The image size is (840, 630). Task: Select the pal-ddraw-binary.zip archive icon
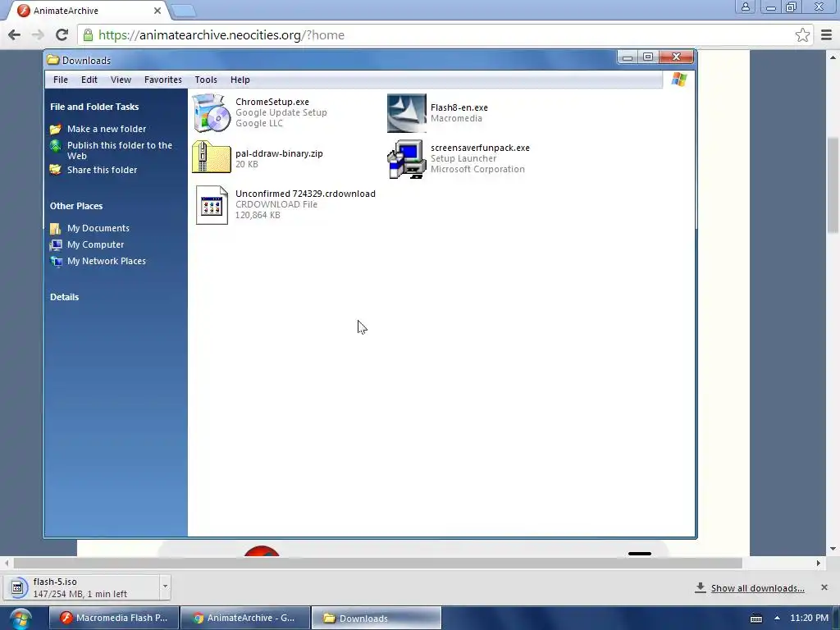[212, 157]
